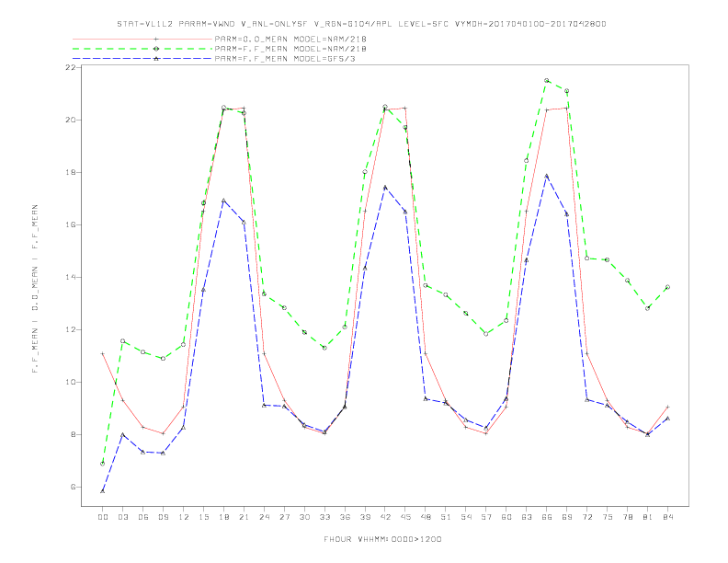Click y-axis tick label 10
The width and height of the screenshot is (728, 563).
coord(71,383)
